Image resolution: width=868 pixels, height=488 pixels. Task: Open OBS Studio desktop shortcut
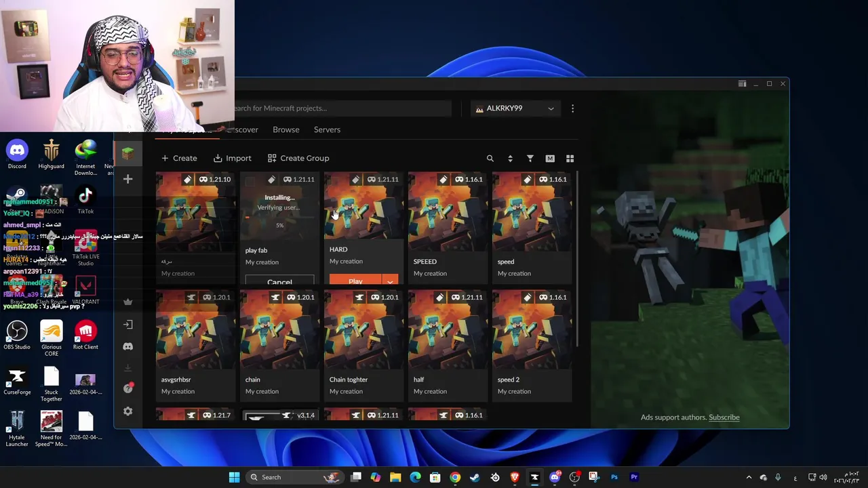pyautogui.click(x=17, y=335)
